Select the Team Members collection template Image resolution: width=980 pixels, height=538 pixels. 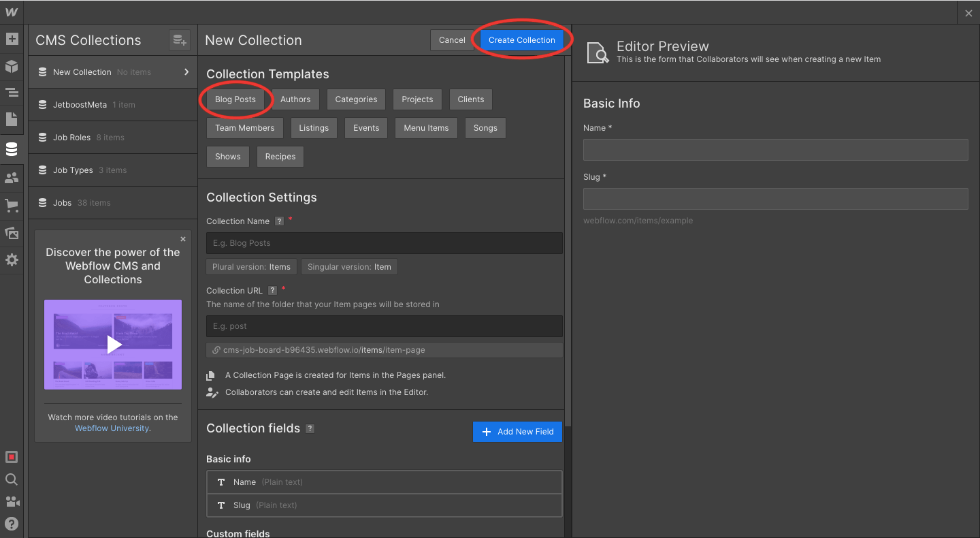click(244, 127)
